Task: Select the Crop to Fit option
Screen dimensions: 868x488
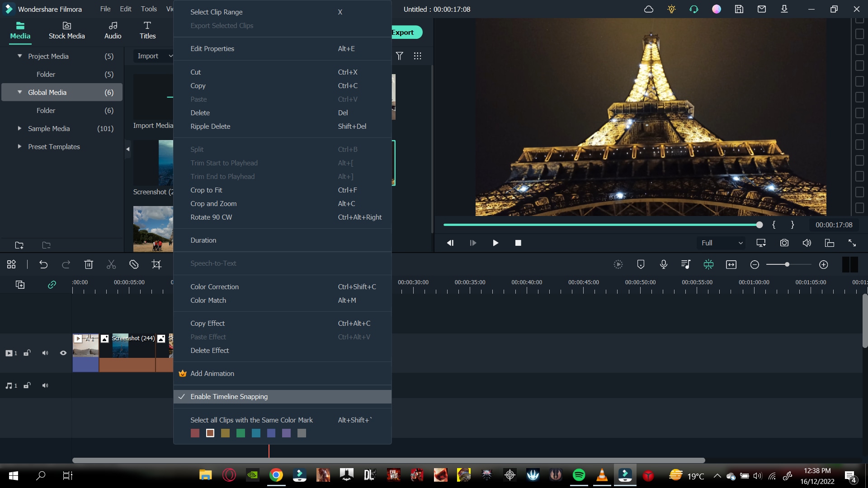Action: tap(206, 190)
